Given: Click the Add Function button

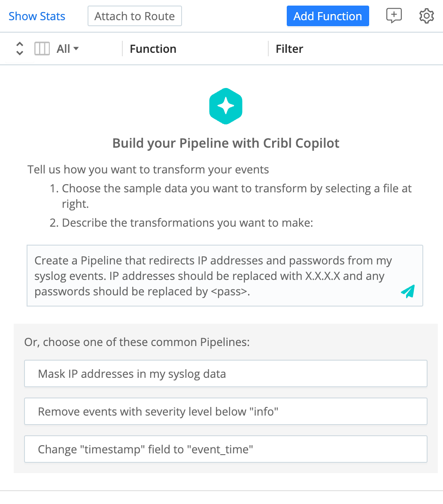Looking at the screenshot, I should tap(328, 16).
